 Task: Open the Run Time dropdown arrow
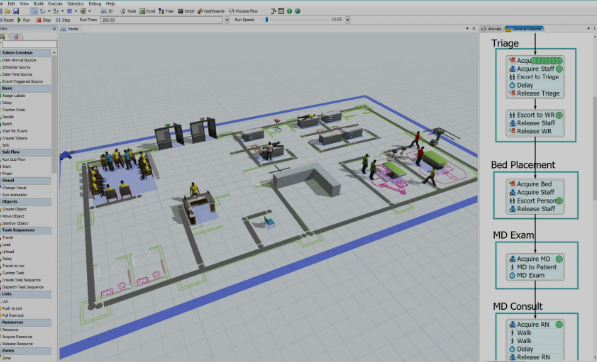pyautogui.click(x=227, y=20)
